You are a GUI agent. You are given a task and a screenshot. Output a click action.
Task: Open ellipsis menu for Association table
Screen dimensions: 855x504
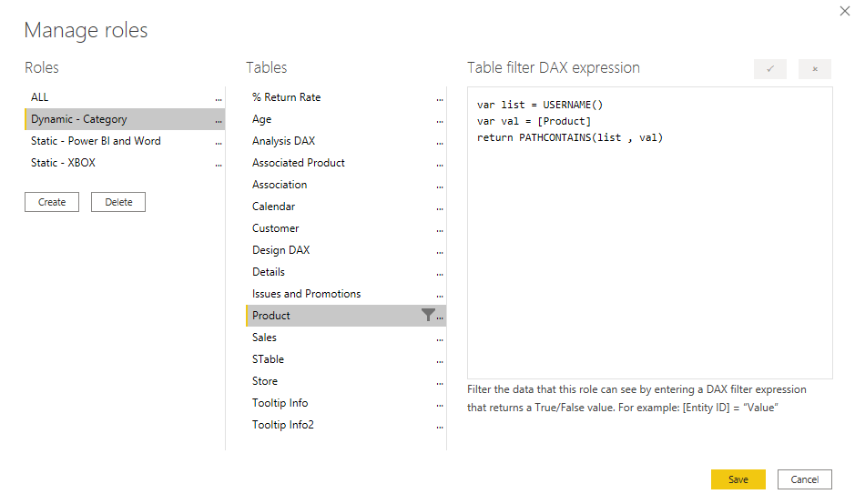click(440, 186)
